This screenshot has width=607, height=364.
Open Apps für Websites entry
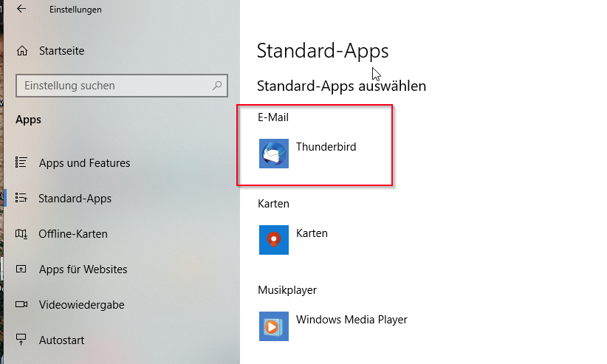click(x=83, y=269)
